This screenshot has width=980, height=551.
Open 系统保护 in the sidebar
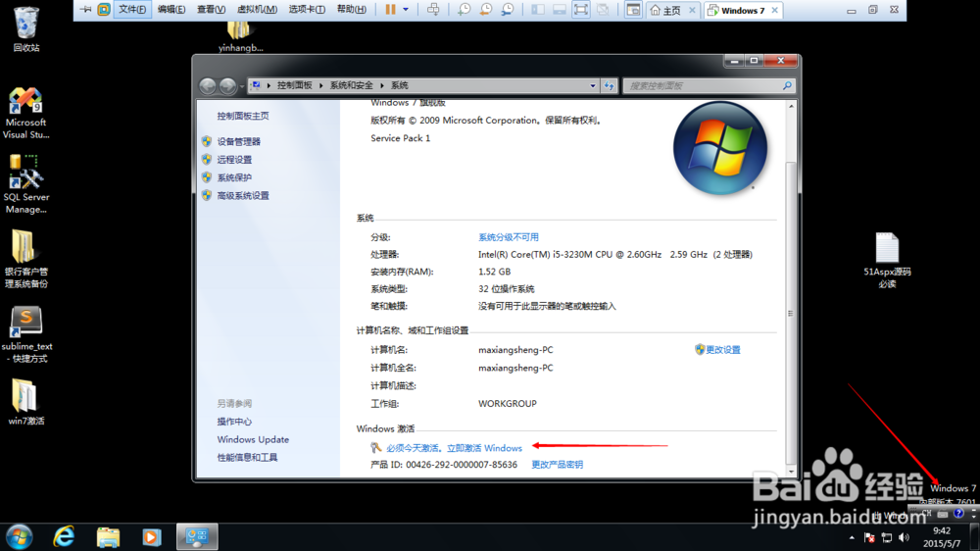(234, 177)
